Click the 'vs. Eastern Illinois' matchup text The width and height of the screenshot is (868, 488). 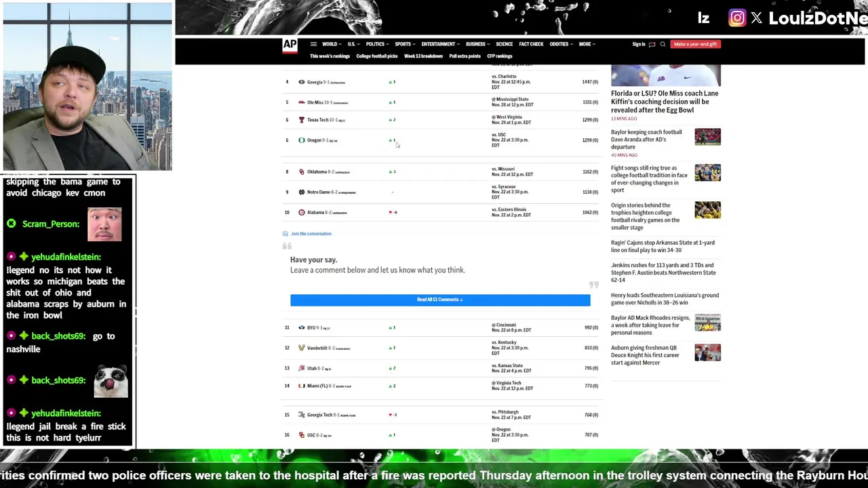509,209
